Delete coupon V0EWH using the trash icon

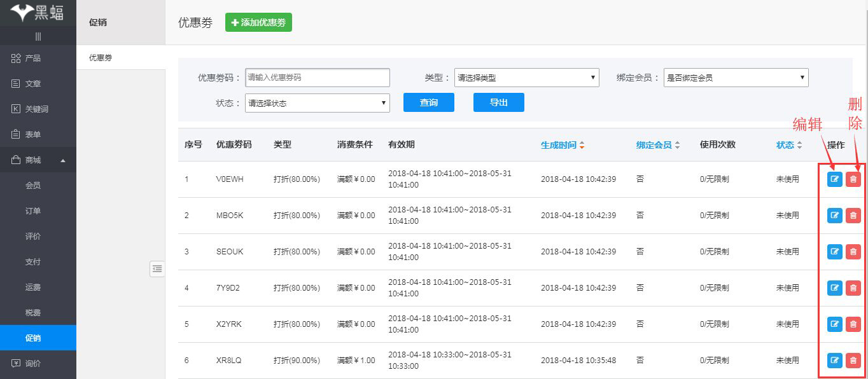853,179
